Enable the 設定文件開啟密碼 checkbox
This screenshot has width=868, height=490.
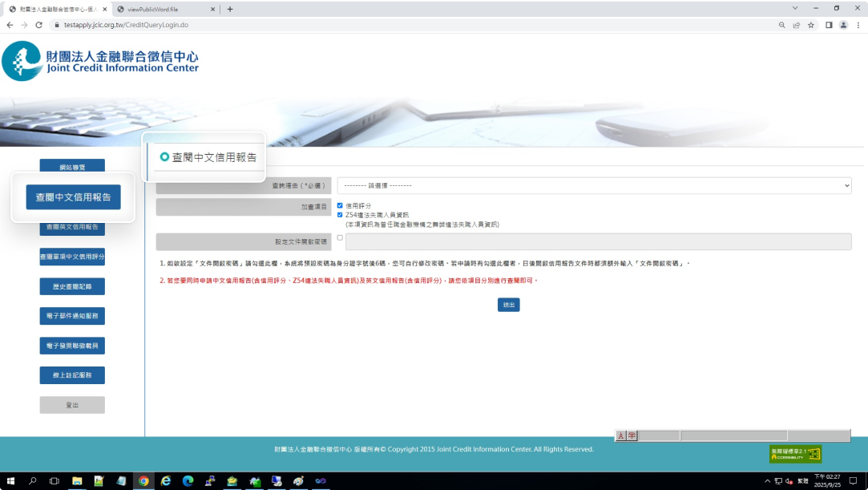[340, 238]
